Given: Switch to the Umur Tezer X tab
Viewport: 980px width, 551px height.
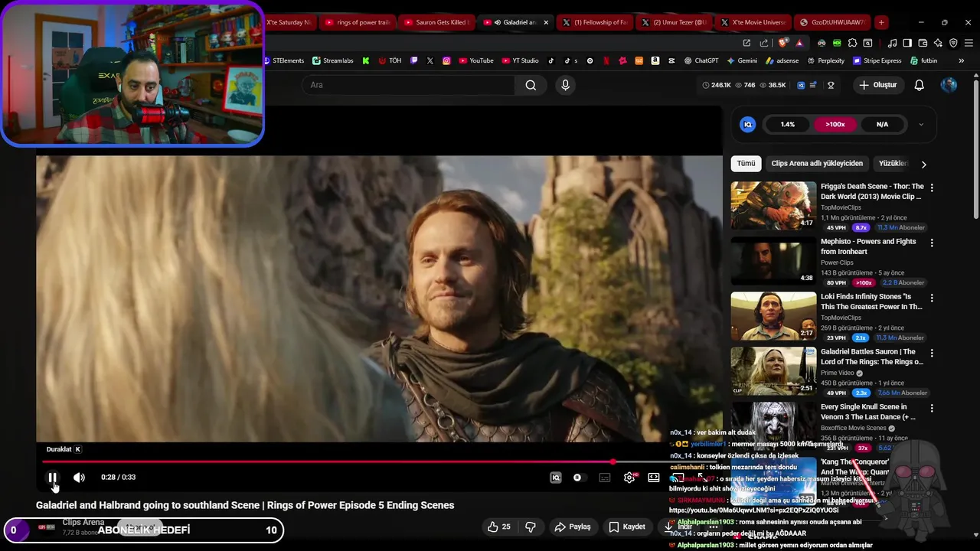Looking at the screenshot, I should coord(673,22).
